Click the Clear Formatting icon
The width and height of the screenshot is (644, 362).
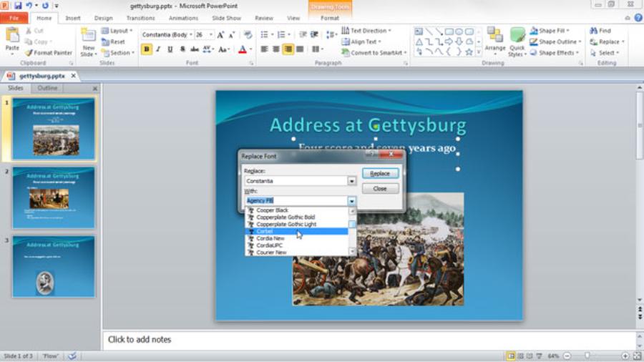tap(248, 35)
